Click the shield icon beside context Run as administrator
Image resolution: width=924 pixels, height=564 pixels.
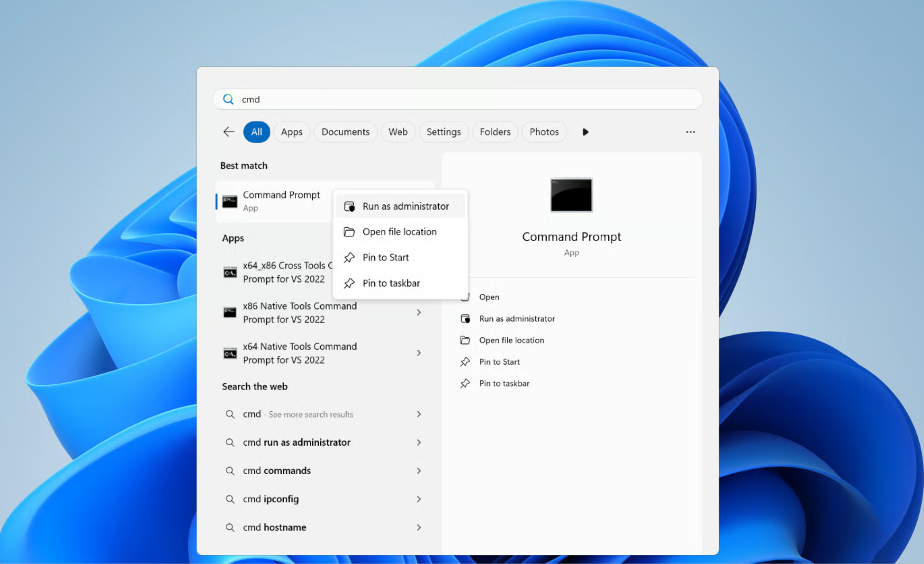point(349,207)
